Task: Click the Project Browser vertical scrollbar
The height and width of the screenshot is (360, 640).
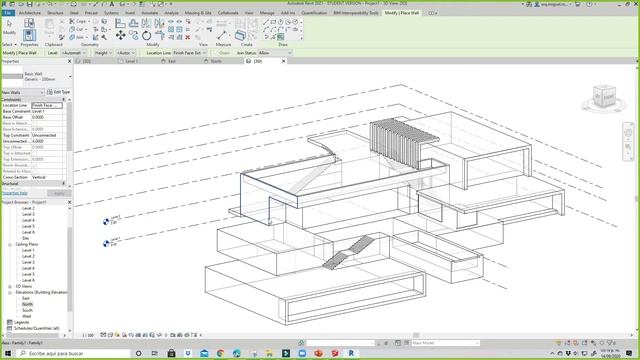Action: point(70,269)
